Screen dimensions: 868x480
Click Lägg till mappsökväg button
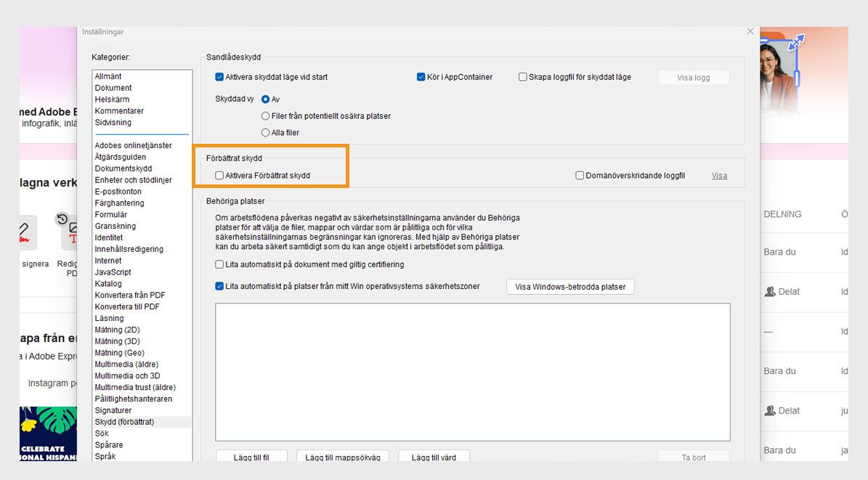[343, 456]
